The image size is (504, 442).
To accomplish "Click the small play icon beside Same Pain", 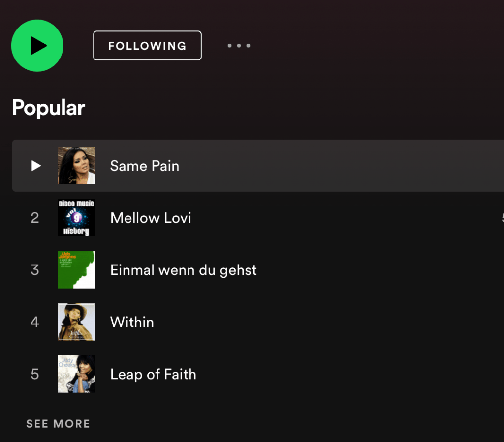I will [36, 166].
